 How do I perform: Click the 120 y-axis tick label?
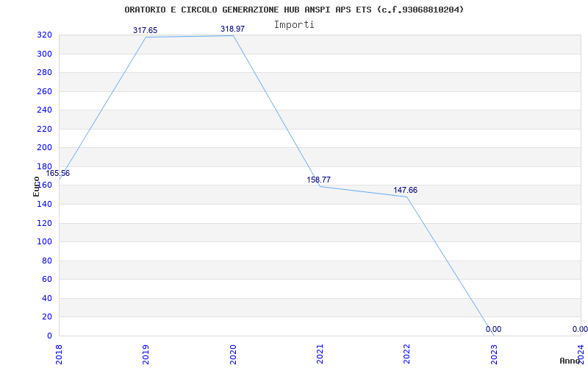[x=44, y=223]
